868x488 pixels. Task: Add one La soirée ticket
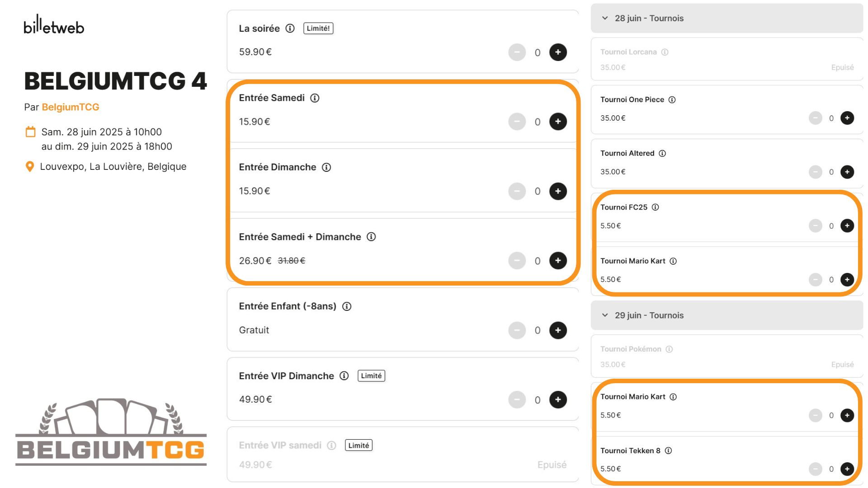pos(558,52)
